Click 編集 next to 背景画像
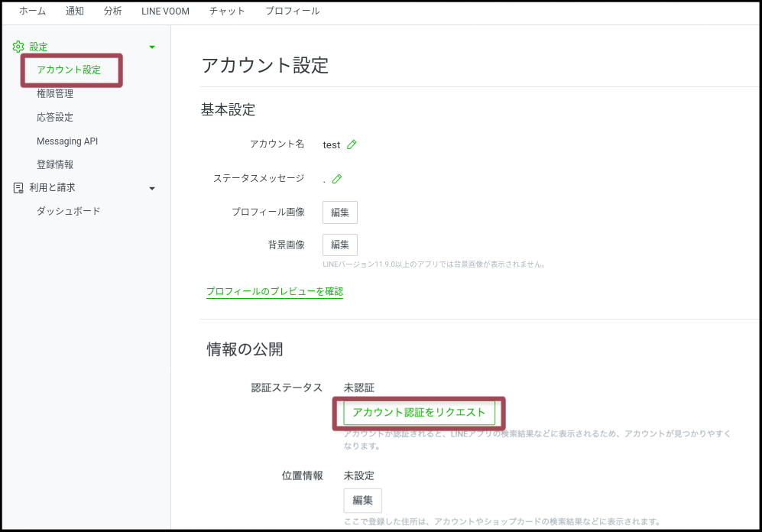 pyautogui.click(x=339, y=245)
